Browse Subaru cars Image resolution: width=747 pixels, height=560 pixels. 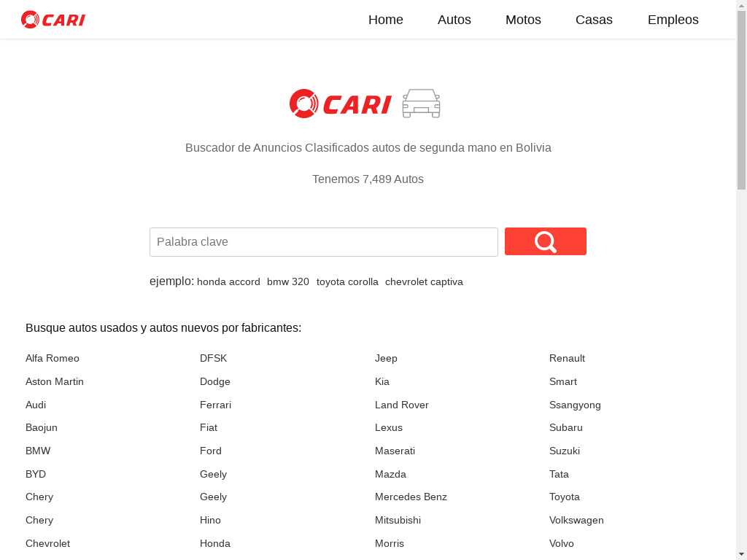[566, 427]
